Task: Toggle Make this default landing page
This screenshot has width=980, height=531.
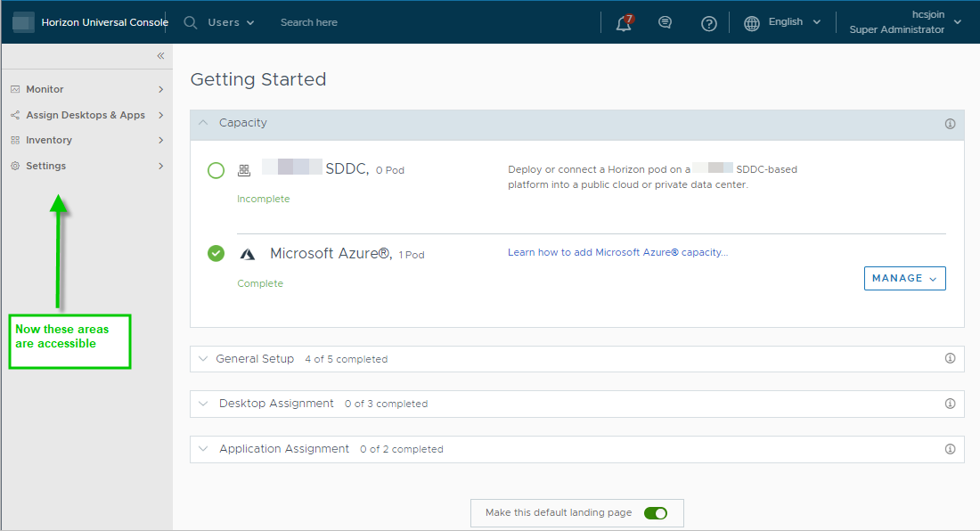Action: tap(656, 513)
